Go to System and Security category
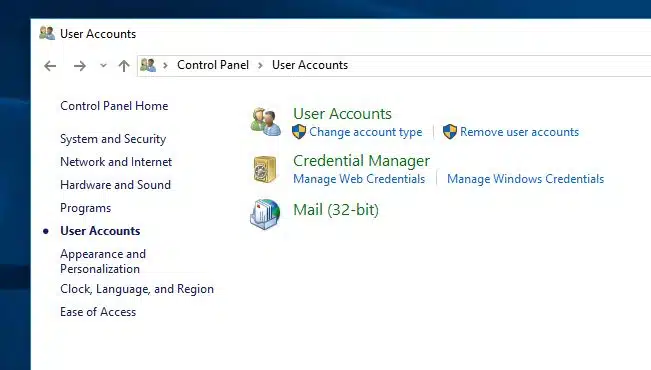651x370 pixels. pos(113,139)
